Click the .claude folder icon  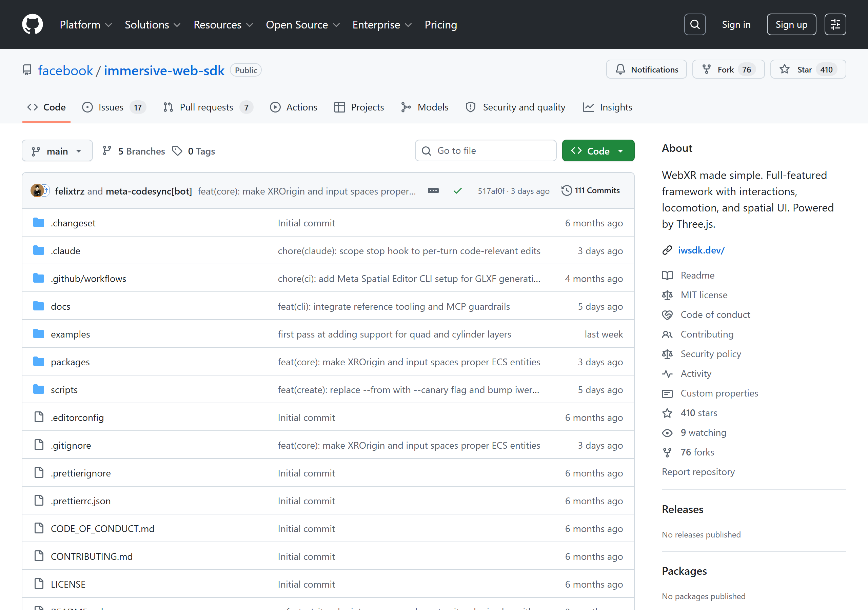point(39,250)
